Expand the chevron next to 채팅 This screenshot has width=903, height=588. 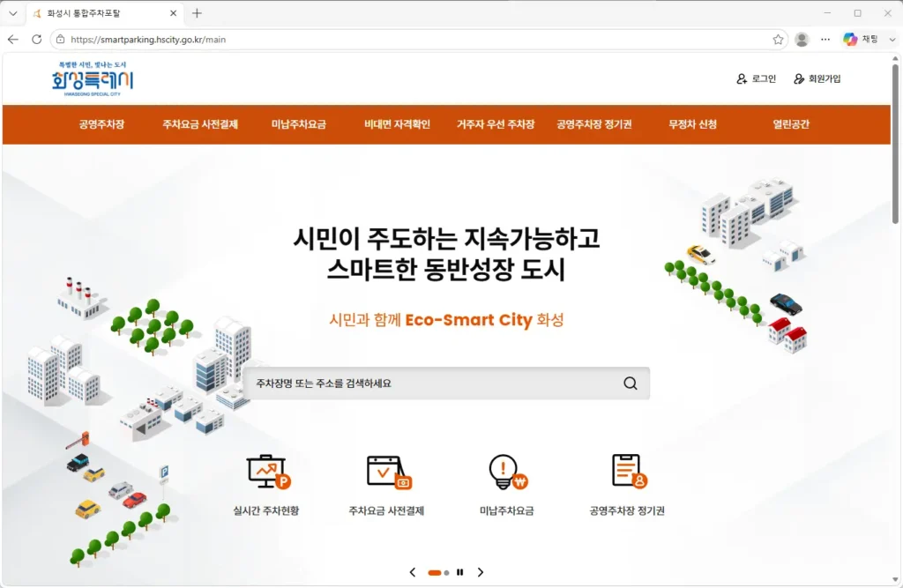(892, 39)
